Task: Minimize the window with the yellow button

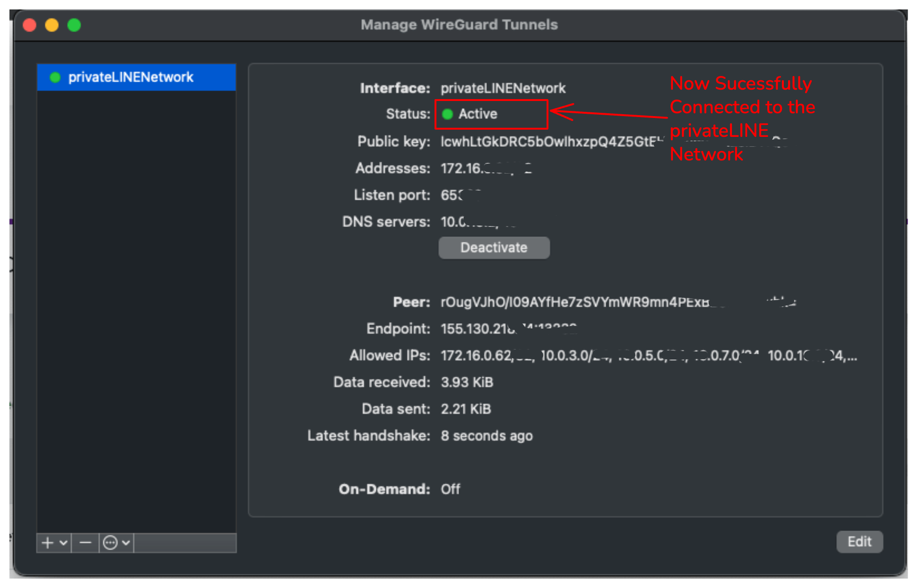Action: pyautogui.click(x=52, y=25)
